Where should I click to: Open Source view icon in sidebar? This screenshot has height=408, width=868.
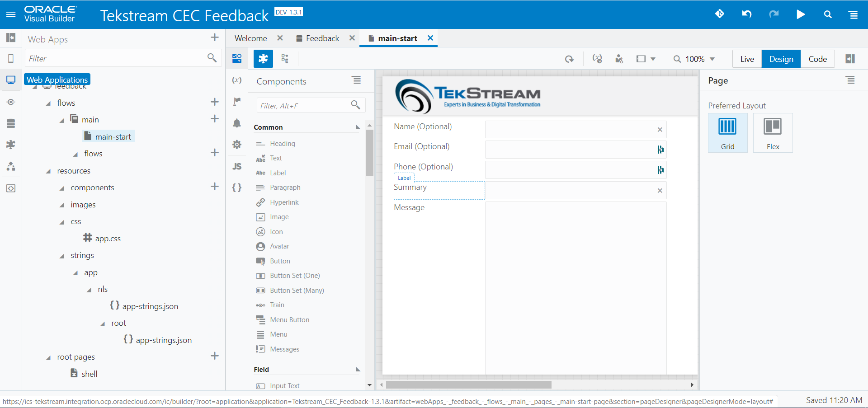pos(11,188)
